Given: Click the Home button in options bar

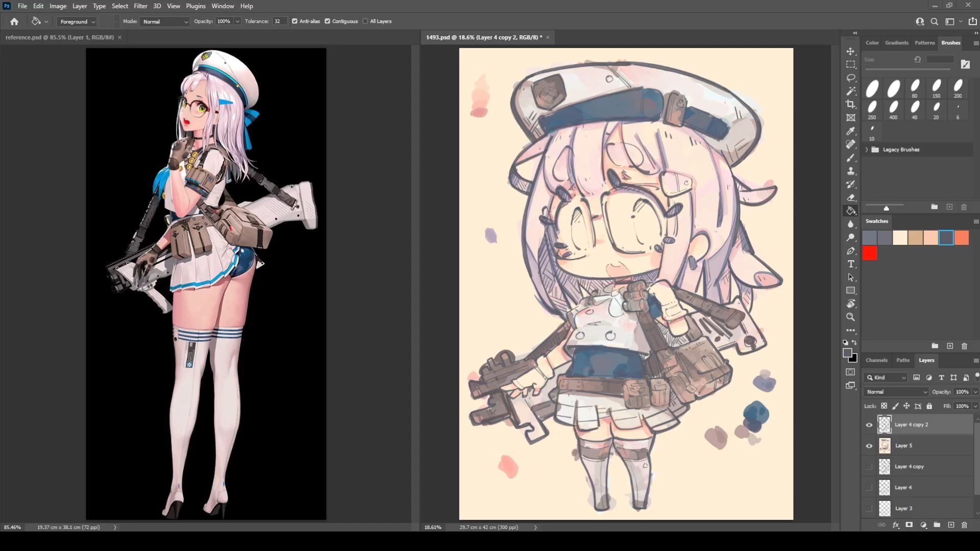Looking at the screenshot, I should point(14,21).
